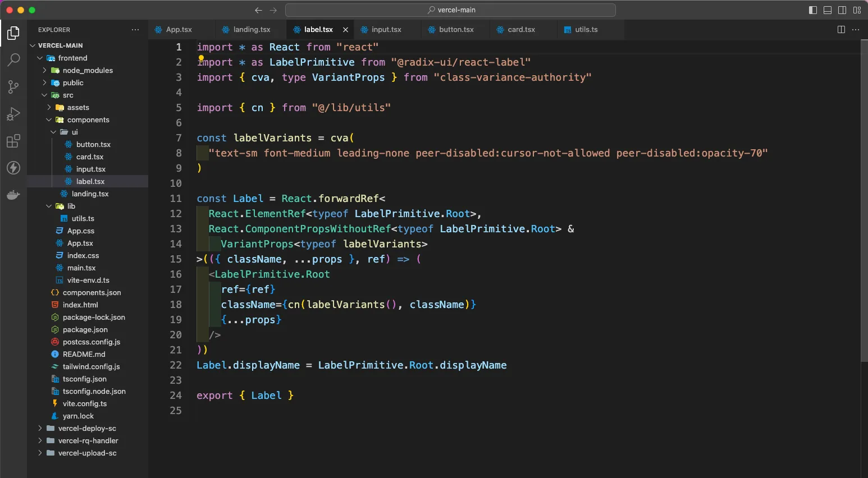This screenshot has height=478, width=868.
Task: Close the label.tsx tab
Action: pos(345,30)
